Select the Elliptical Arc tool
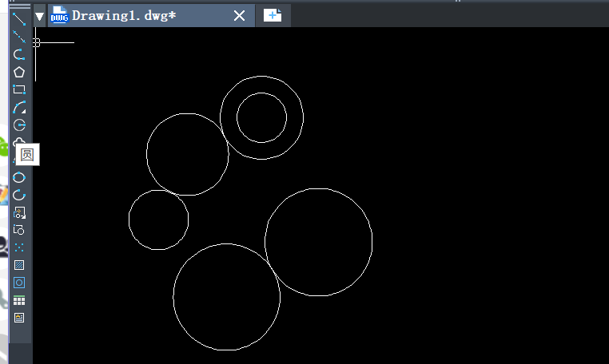 pyautogui.click(x=19, y=195)
